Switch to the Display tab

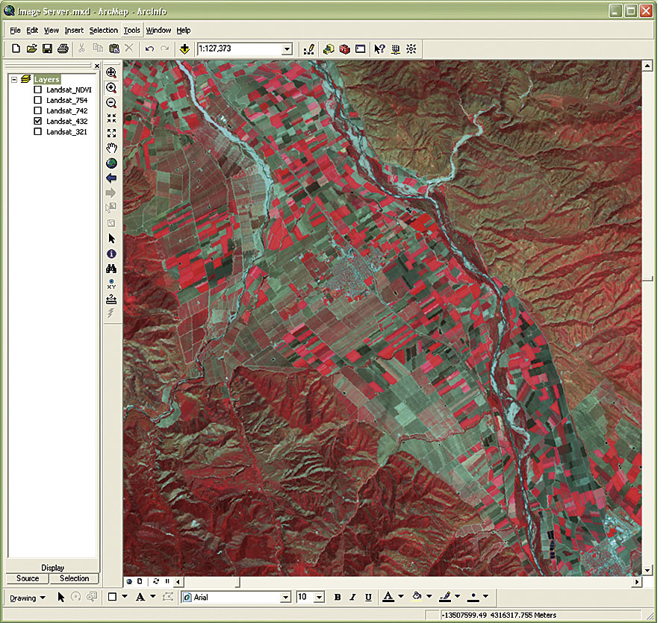pos(52,568)
